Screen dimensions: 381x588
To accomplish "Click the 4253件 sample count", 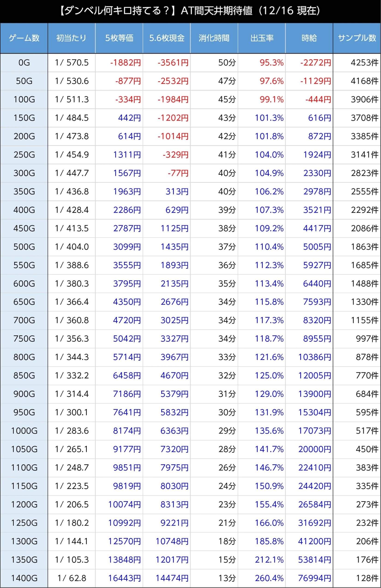I will [364, 63].
